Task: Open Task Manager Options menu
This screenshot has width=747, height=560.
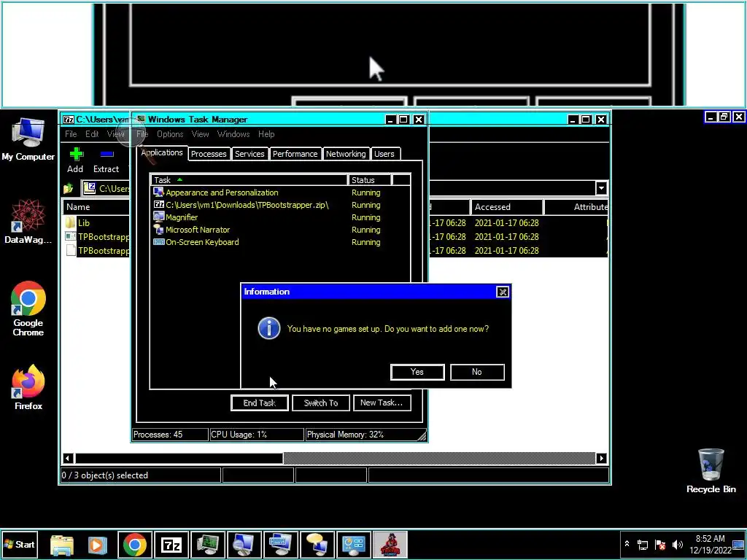Action: (x=170, y=134)
